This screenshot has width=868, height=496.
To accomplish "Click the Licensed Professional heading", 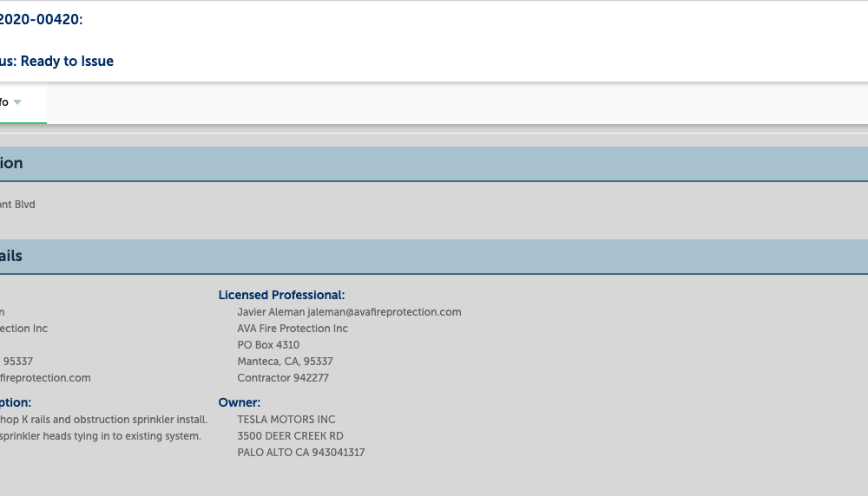I will tap(281, 296).
